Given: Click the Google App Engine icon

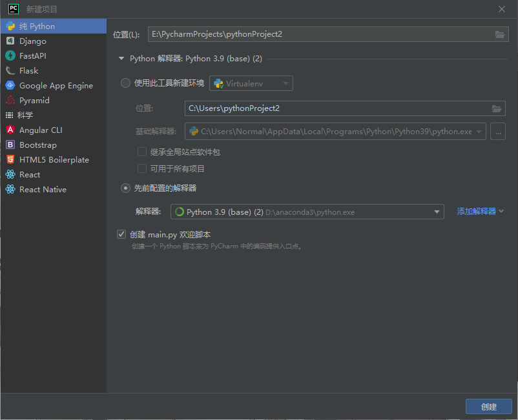Looking at the screenshot, I should click(10, 85).
